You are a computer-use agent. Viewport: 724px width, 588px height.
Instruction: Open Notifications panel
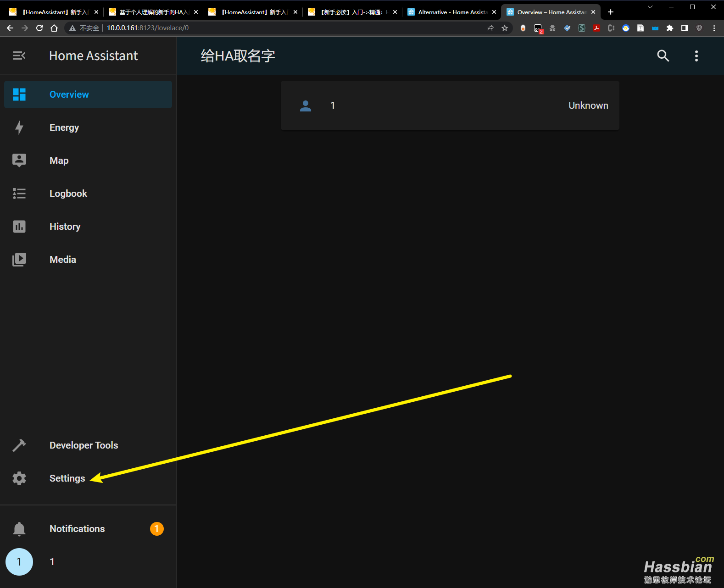pyautogui.click(x=88, y=529)
